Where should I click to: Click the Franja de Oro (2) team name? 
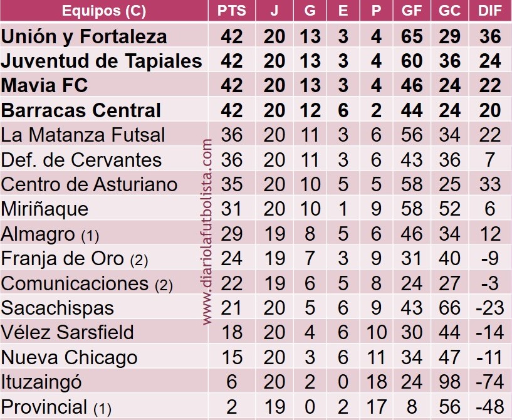[x=75, y=259]
